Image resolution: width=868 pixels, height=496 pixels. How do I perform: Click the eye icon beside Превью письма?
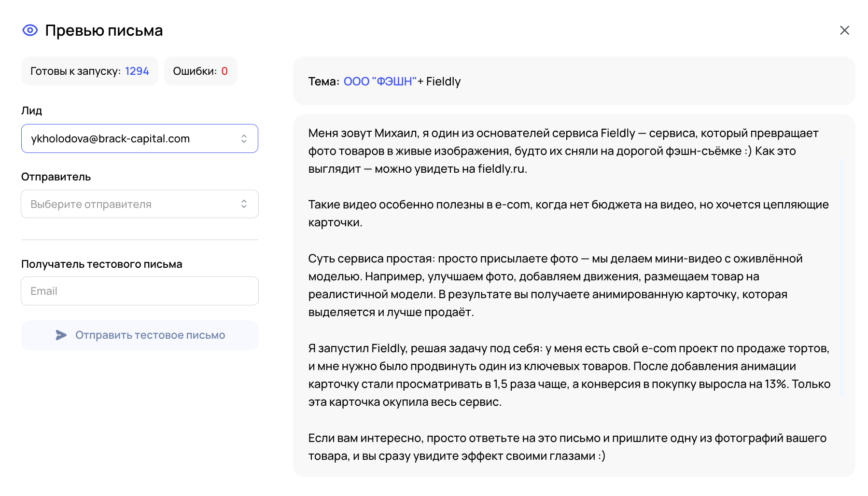tap(30, 30)
